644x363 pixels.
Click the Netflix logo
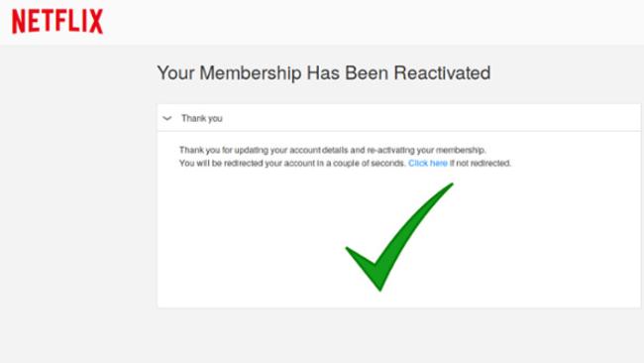coord(57,22)
